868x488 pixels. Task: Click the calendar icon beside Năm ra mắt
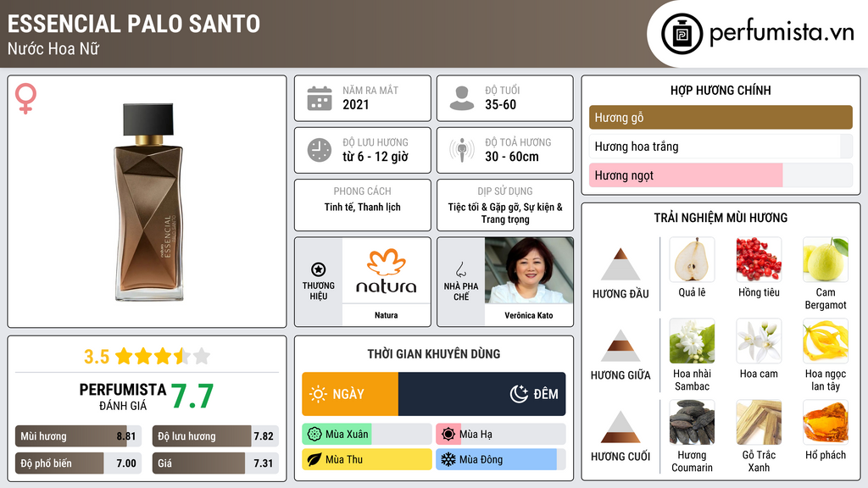tap(320, 98)
